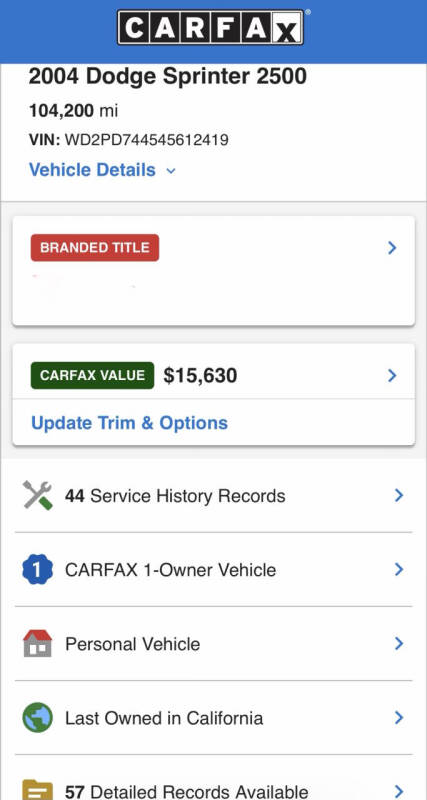
Task: Open the 1-Owner Vehicle row arrow
Action: pyautogui.click(x=399, y=569)
